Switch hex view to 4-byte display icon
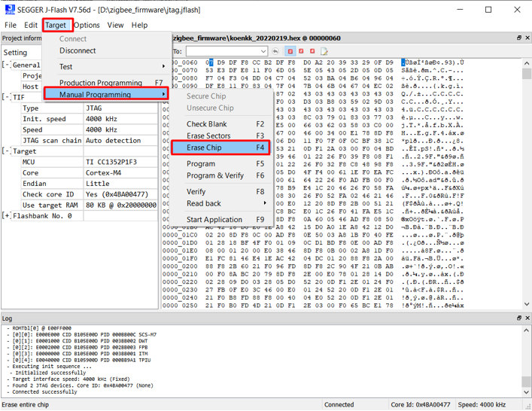Viewport: 532px width, 411px height. [x=312, y=51]
